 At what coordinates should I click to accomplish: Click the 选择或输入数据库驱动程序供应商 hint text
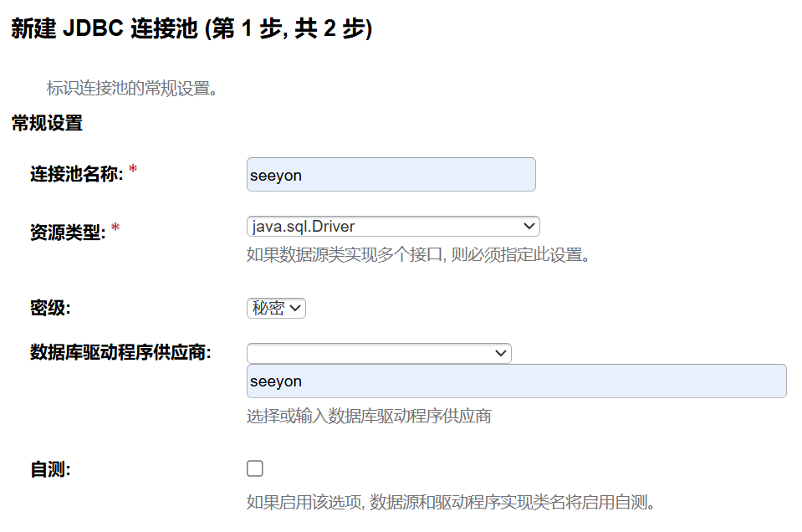coord(369,416)
